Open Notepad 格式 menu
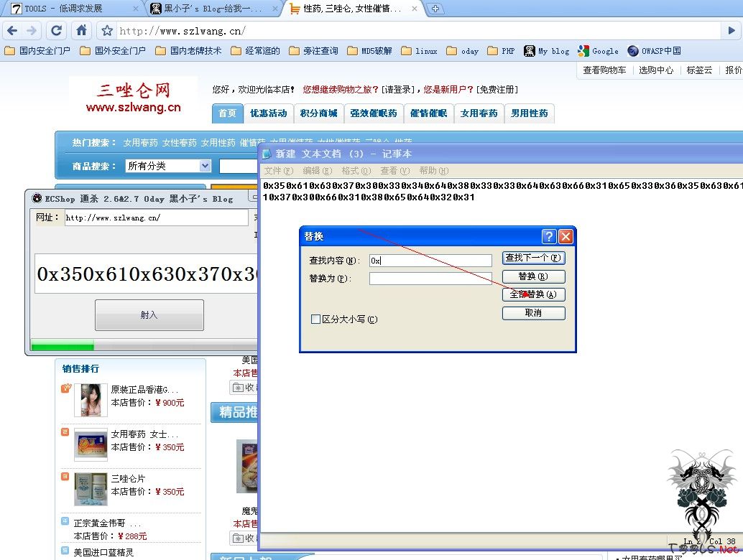 pyautogui.click(x=356, y=170)
